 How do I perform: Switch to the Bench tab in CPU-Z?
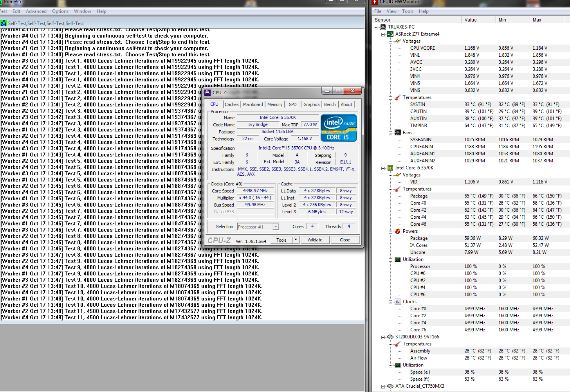click(x=330, y=104)
